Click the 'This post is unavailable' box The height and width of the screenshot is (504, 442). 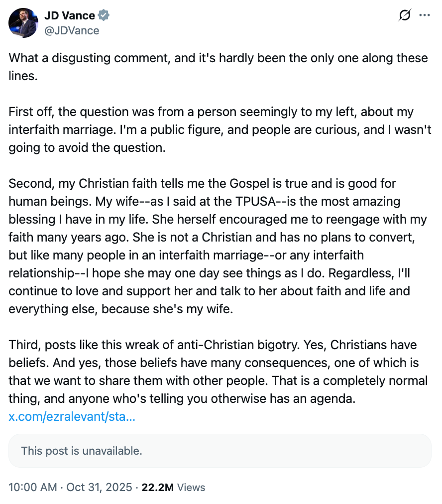pos(220,451)
